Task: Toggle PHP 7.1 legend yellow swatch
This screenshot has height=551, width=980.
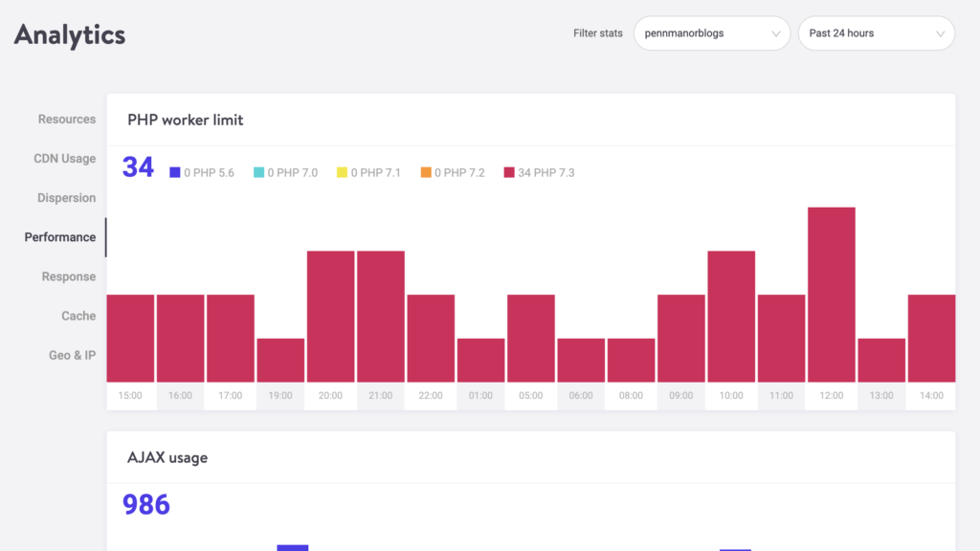Action: 342,173
